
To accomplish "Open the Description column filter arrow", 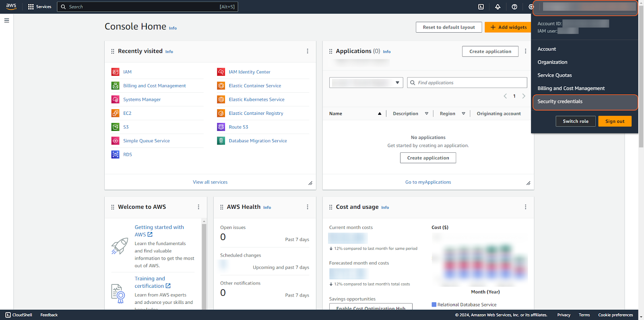I will 427,114.
